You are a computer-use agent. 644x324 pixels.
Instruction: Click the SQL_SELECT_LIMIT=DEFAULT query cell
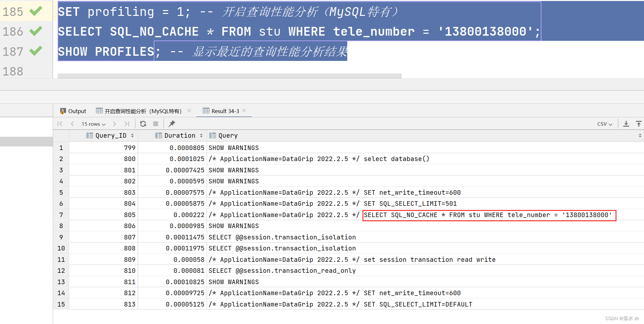425,304
